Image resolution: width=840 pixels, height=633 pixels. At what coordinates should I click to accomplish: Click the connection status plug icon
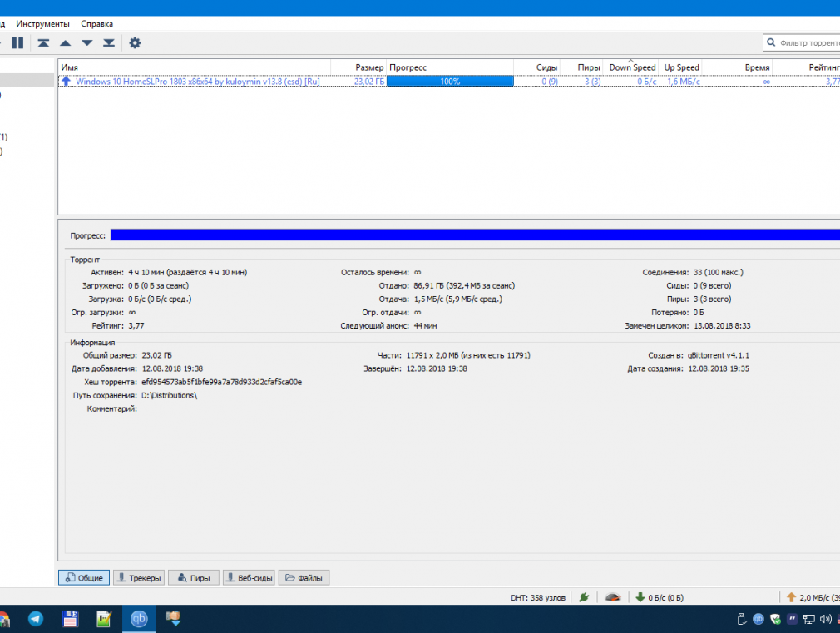tap(585, 597)
